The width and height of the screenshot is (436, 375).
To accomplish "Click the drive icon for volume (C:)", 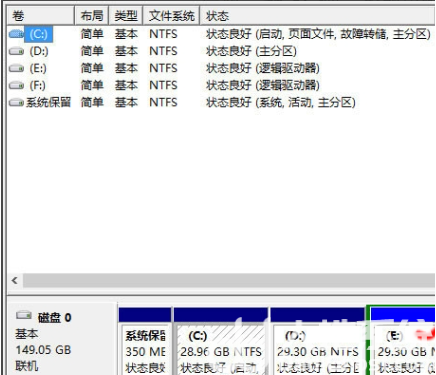I will pos(16,34).
